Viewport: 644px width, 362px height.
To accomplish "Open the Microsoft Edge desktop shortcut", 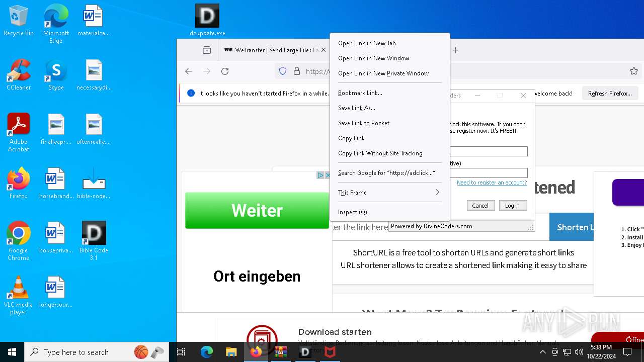I will point(56,24).
